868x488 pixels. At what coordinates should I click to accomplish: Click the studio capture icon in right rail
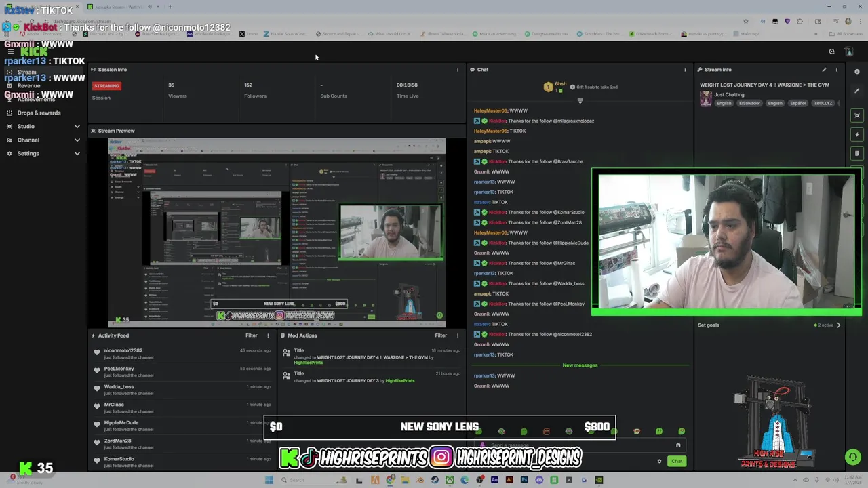point(857,115)
